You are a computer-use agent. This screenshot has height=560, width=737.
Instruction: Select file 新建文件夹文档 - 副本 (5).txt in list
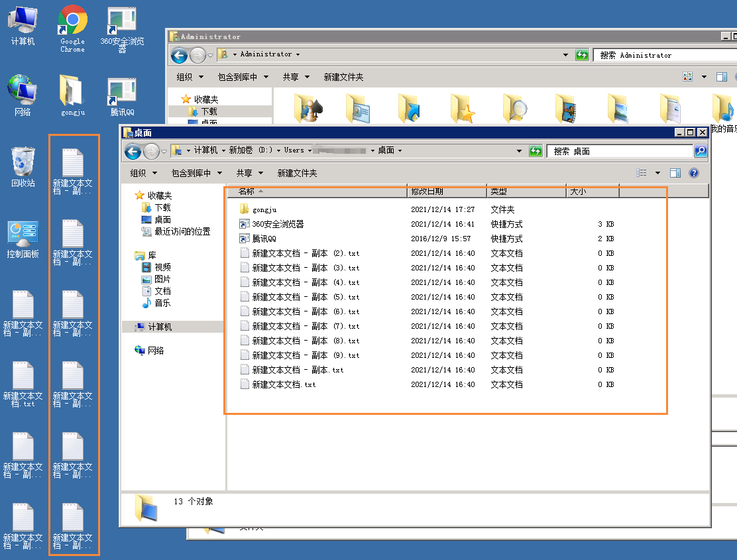(305, 297)
